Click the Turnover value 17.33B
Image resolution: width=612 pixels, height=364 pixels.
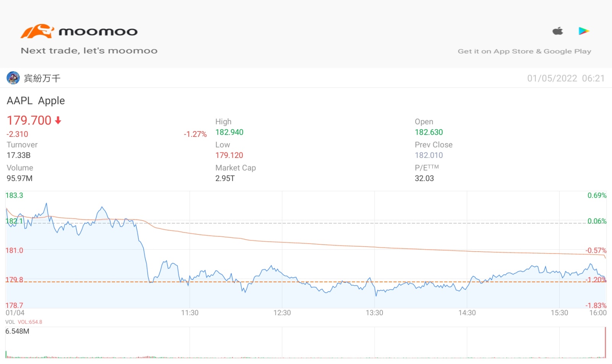tap(18, 155)
